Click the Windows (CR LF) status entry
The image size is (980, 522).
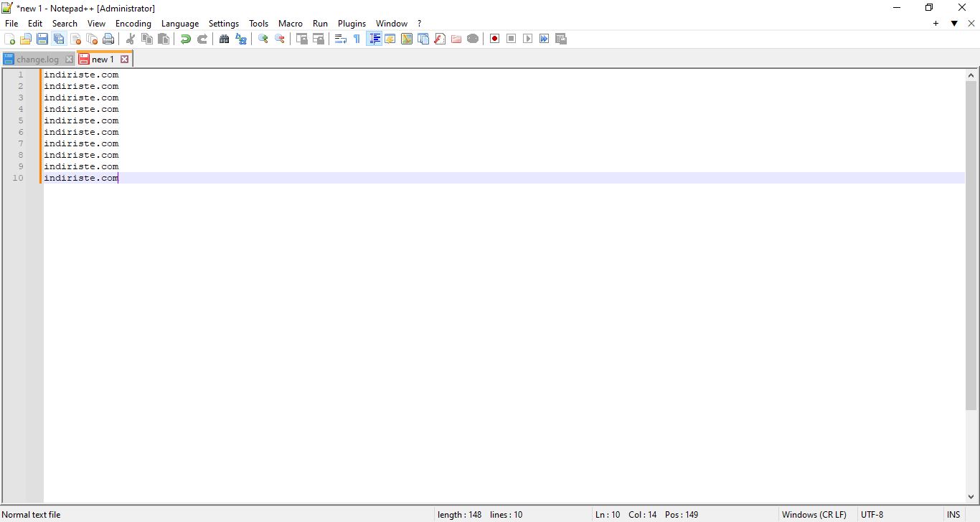pyautogui.click(x=814, y=515)
